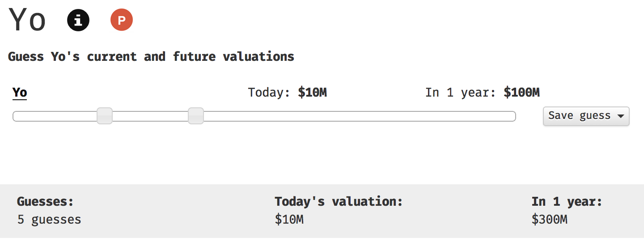Image resolution: width=644 pixels, height=246 pixels.
Task: Click the "In 1 year: $100M" label above the slider
Action: [483, 93]
